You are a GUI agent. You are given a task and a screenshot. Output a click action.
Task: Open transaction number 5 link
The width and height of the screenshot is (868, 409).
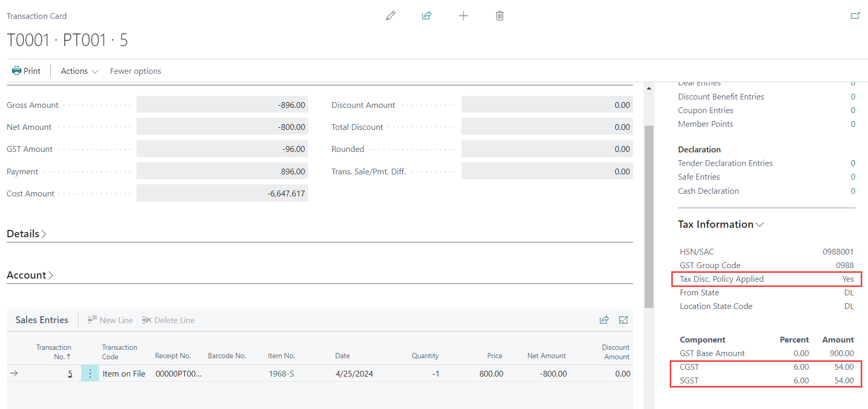[70, 373]
